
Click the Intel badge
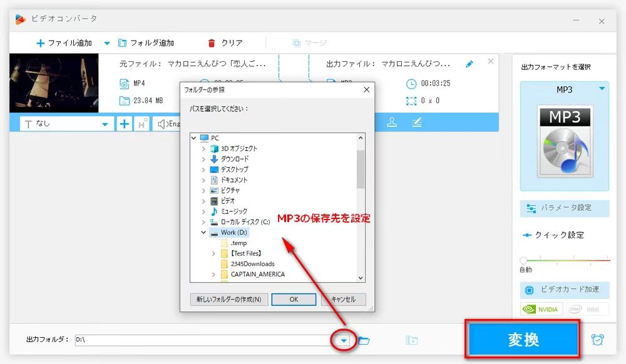coord(587,310)
